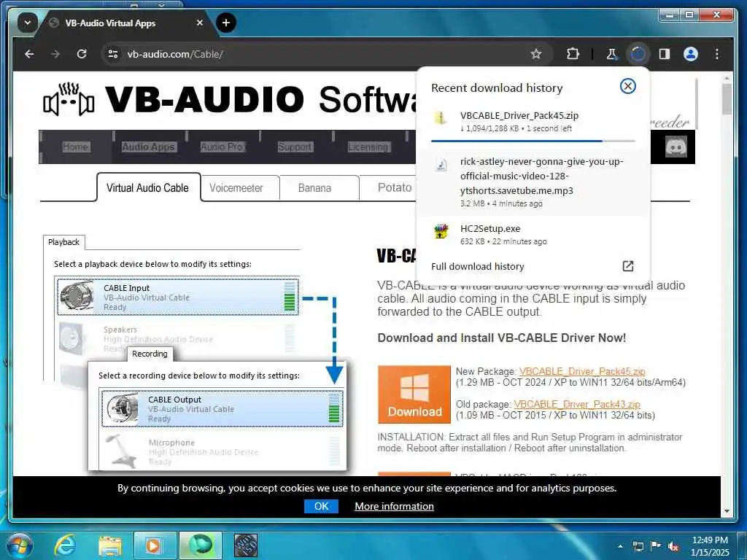Screen dimensions: 747x560
Task: Open the Discord icon on website
Action: click(x=676, y=147)
